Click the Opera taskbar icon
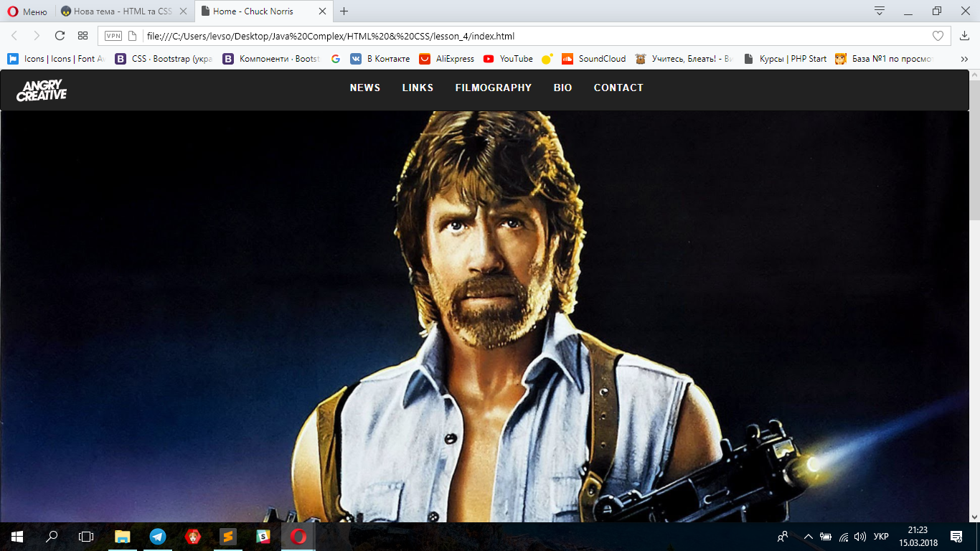Screen dimensions: 980x551 point(298,537)
